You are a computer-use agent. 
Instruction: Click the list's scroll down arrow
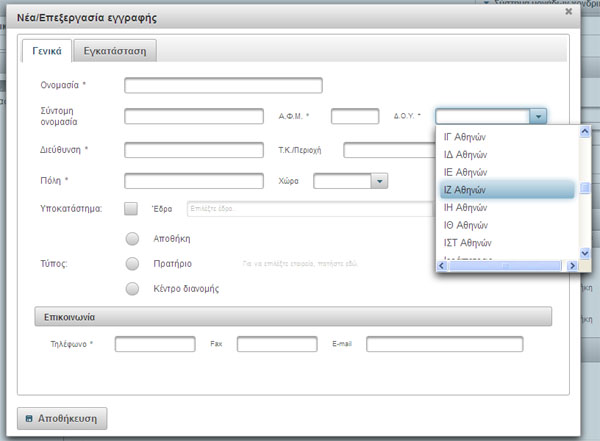click(x=585, y=253)
